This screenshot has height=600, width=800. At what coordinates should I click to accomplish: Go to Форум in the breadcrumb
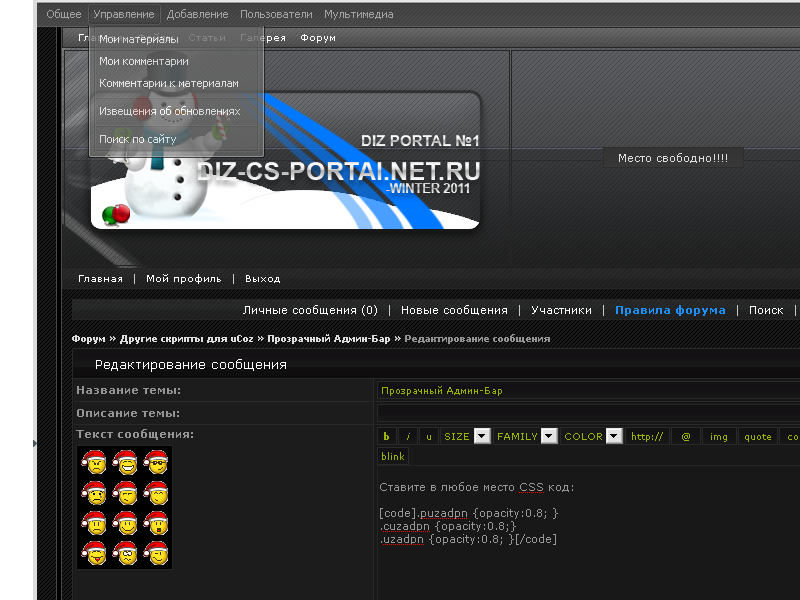pos(88,339)
